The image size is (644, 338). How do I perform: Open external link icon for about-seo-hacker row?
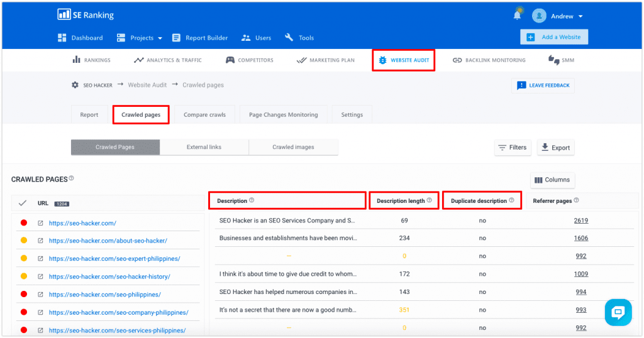[x=40, y=241]
